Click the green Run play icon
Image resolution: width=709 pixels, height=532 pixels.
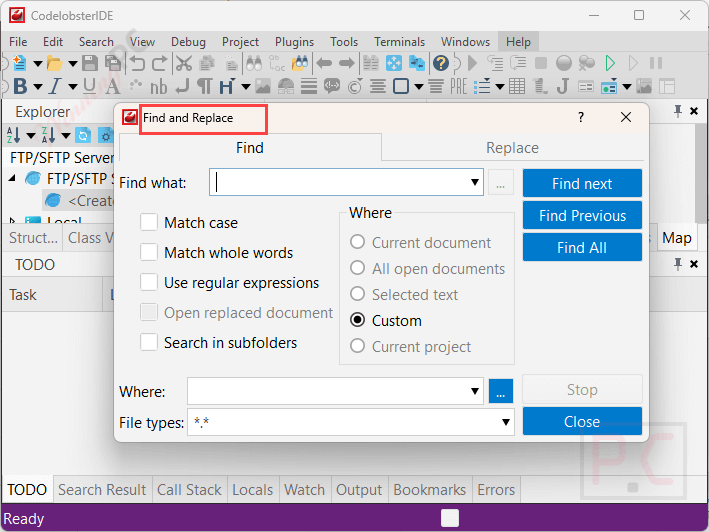610,63
